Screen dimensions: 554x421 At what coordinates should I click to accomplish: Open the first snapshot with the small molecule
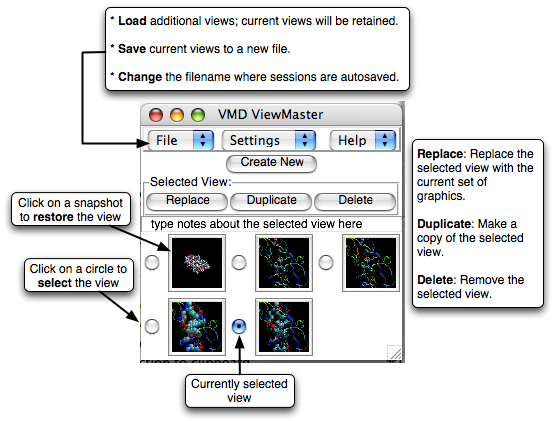197,263
